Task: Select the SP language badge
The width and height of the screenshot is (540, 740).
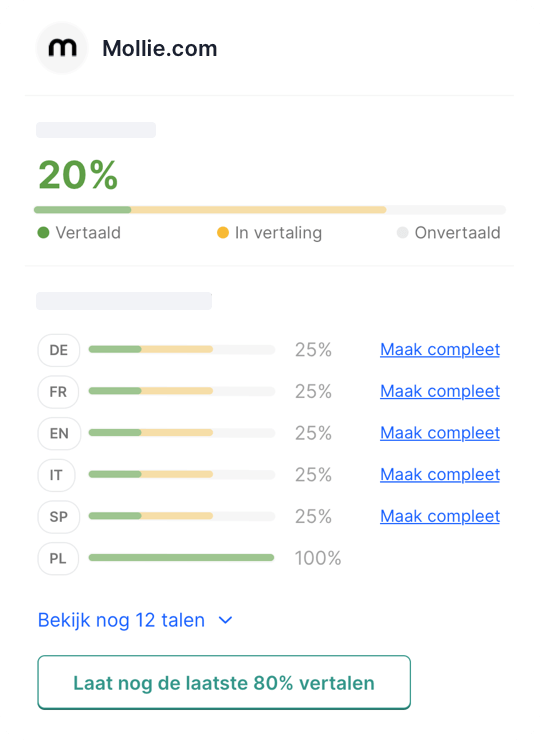Action: pos(59,517)
